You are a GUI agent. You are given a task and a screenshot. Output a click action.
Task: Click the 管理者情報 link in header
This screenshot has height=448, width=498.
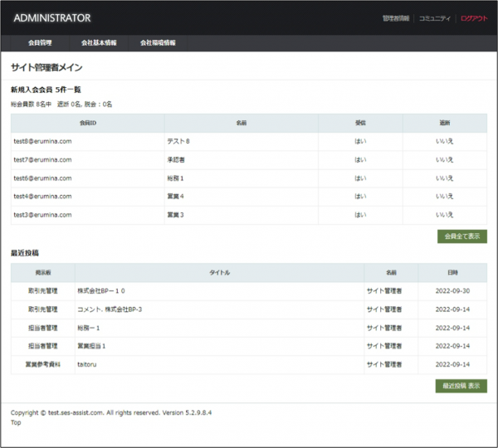[x=396, y=18]
